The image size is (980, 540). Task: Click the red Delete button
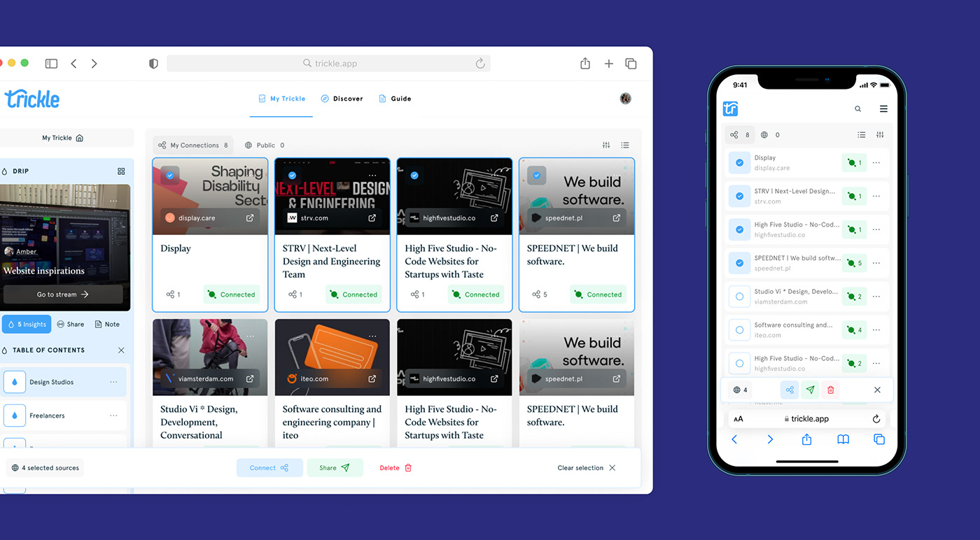pos(396,468)
